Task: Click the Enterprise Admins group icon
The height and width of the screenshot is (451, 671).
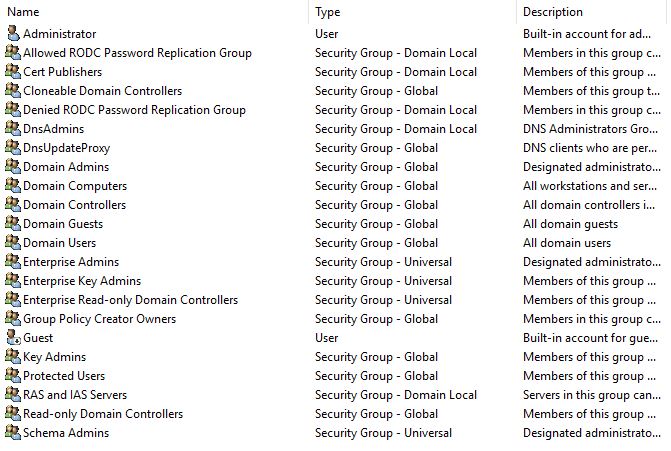Action: [x=13, y=261]
